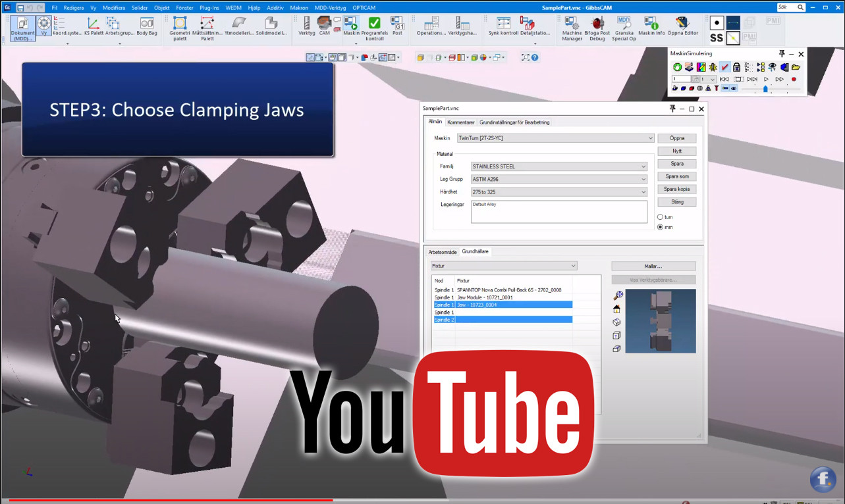Toggle the black dot point display button
This screenshot has width=845, height=504.
click(717, 23)
